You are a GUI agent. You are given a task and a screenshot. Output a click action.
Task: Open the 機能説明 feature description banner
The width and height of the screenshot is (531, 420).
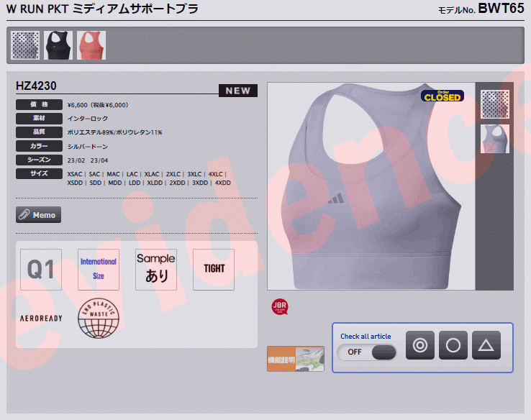click(295, 359)
